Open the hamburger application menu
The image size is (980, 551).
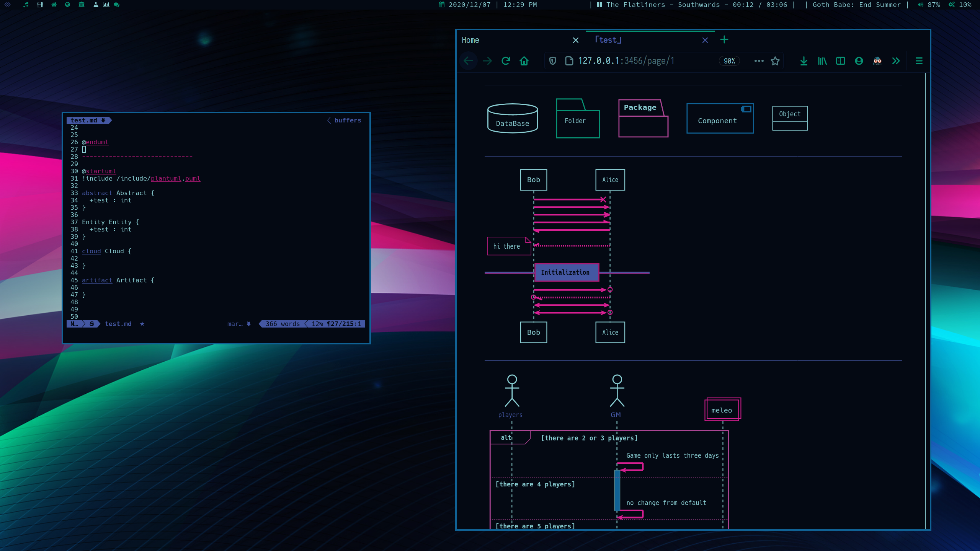pos(919,61)
